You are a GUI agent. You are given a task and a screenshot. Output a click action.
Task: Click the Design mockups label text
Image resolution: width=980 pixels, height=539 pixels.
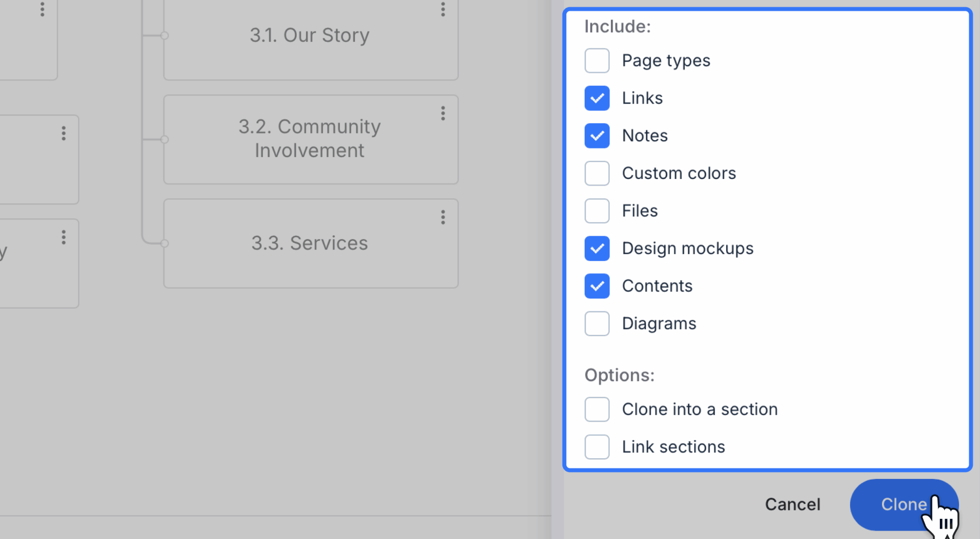click(688, 249)
